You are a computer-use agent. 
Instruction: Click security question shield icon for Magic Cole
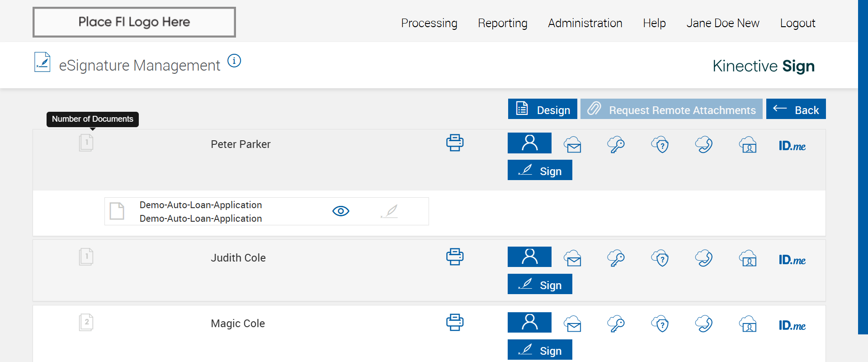[x=660, y=324]
